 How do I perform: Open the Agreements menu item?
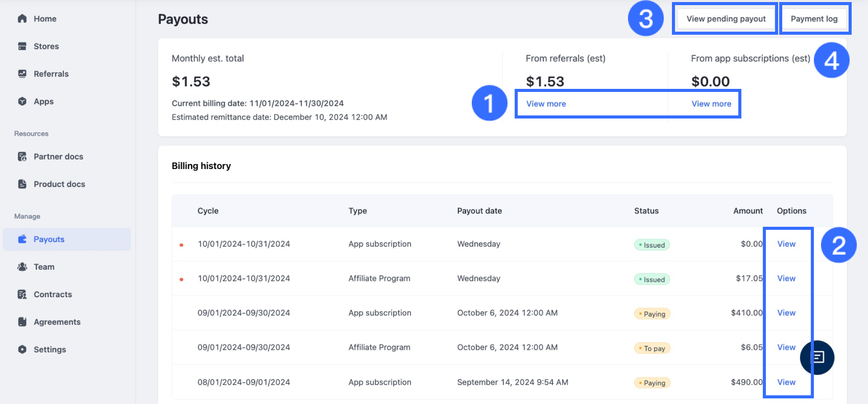point(57,322)
